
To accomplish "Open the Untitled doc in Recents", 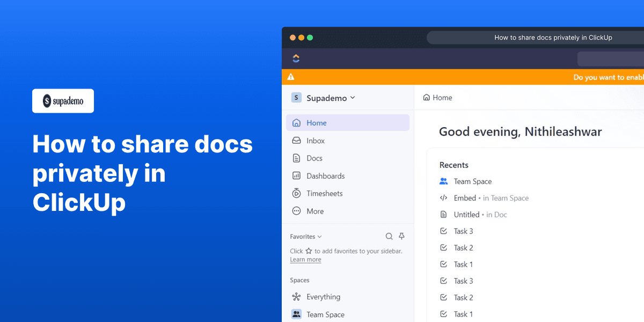I will [x=465, y=214].
